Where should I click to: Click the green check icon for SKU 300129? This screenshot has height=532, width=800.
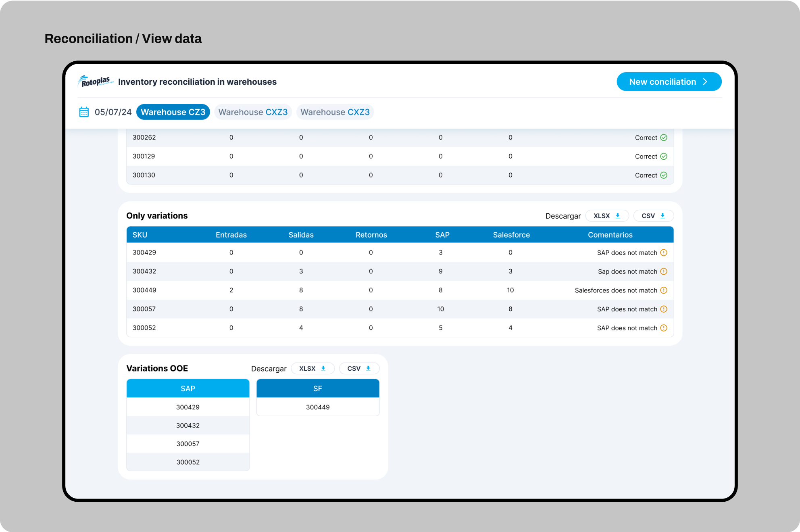coord(664,156)
